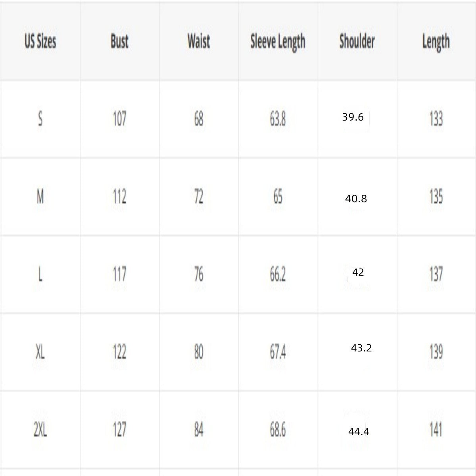Select the size L row label
The height and width of the screenshot is (476, 476).
pos(40,274)
